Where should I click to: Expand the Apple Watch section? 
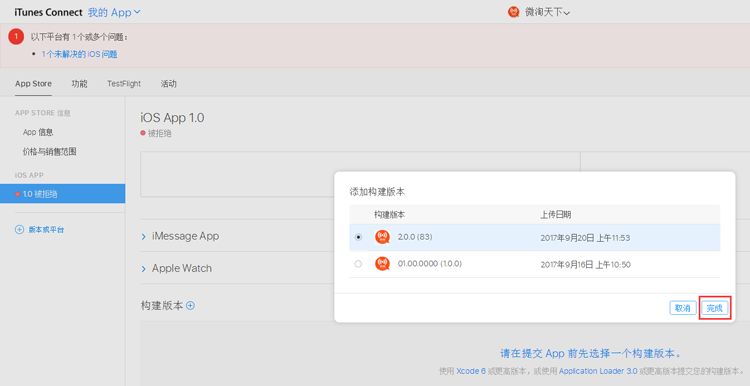click(176, 268)
